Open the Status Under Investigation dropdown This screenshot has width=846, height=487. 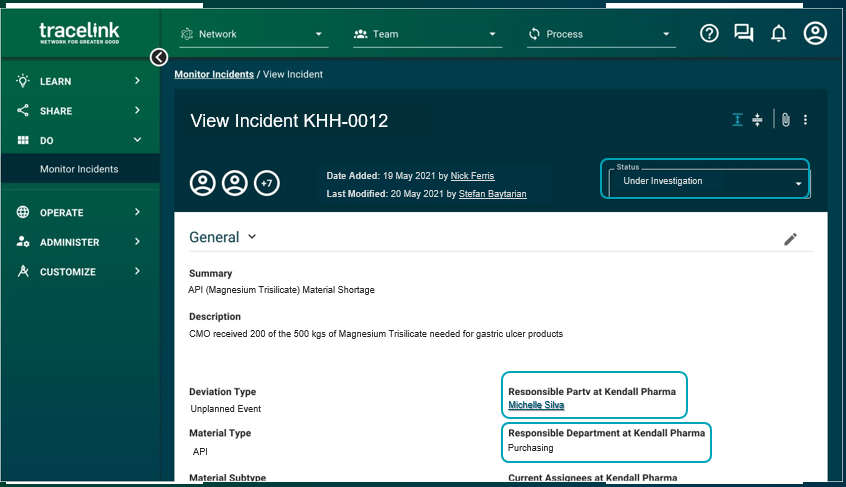708,182
